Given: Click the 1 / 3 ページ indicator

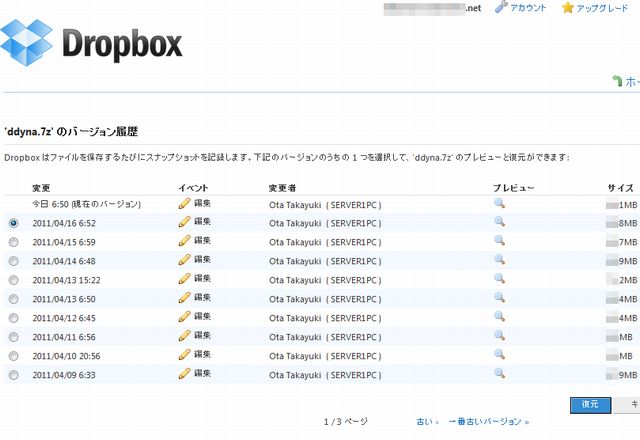Looking at the screenshot, I should tap(346, 422).
